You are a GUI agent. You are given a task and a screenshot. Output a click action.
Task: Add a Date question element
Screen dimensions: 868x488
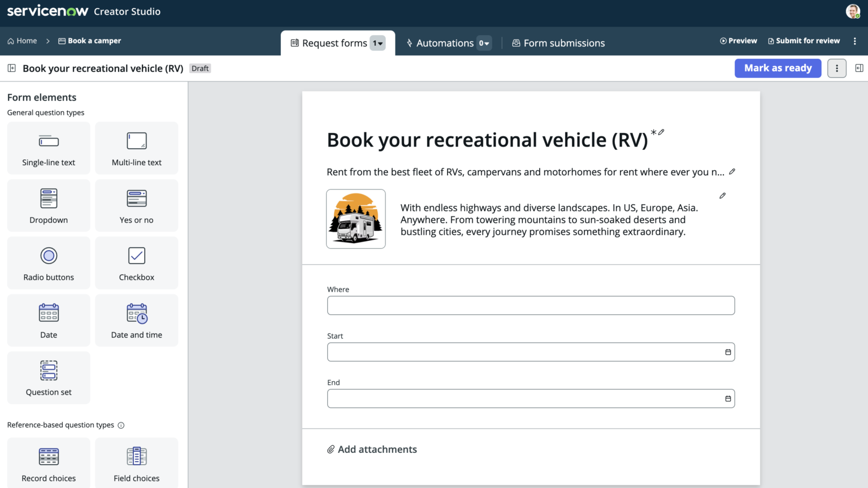coord(48,320)
